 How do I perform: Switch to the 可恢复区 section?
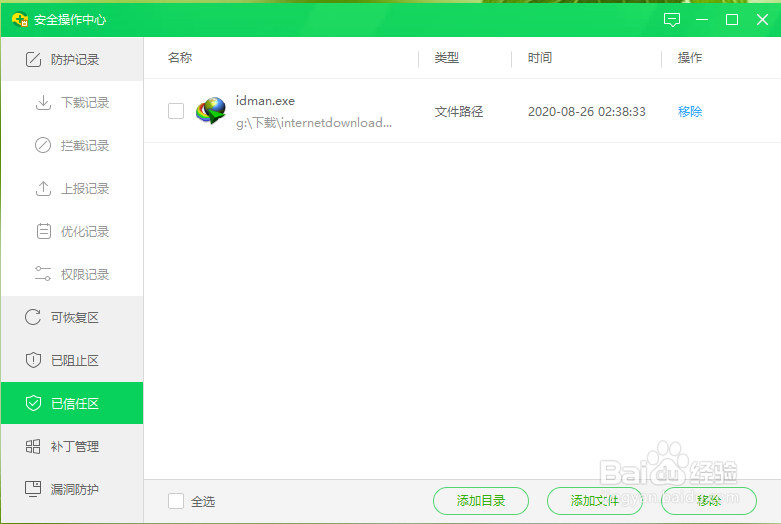72,317
